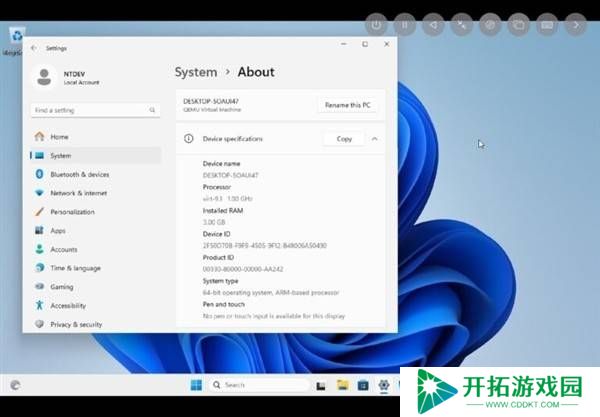The image size is (600, 417).
Task: Open Network & internet settings
Action: 95,193
